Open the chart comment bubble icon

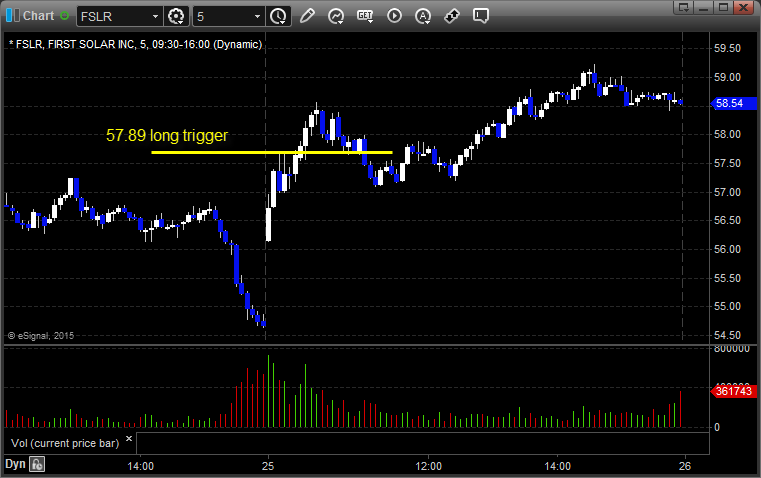[x=480, y=16]
